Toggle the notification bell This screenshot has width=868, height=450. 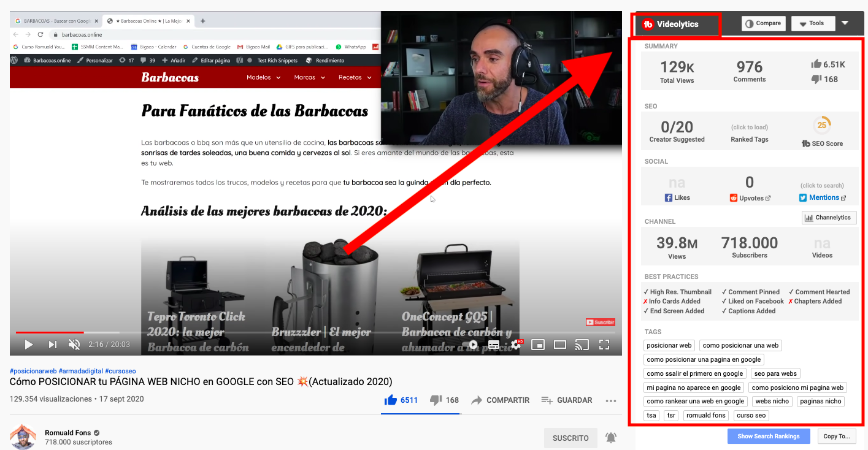tap(611, 438)
